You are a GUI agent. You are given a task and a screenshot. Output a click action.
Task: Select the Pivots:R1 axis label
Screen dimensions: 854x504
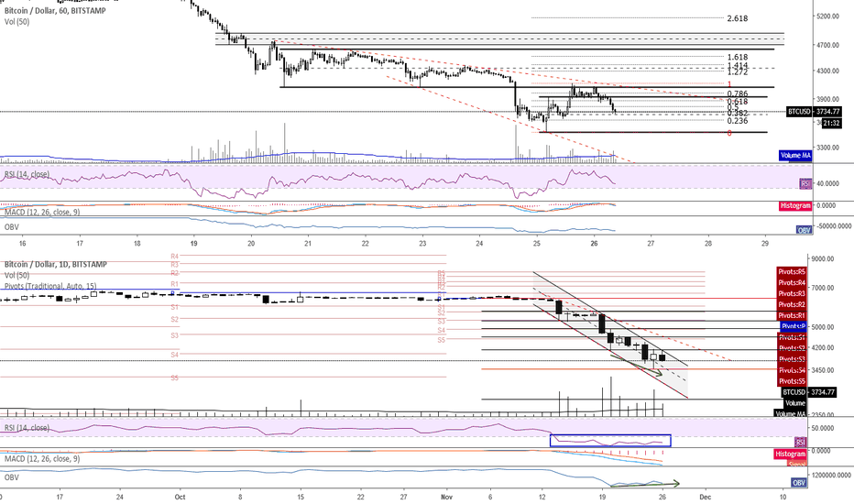[x=792, y=315]
